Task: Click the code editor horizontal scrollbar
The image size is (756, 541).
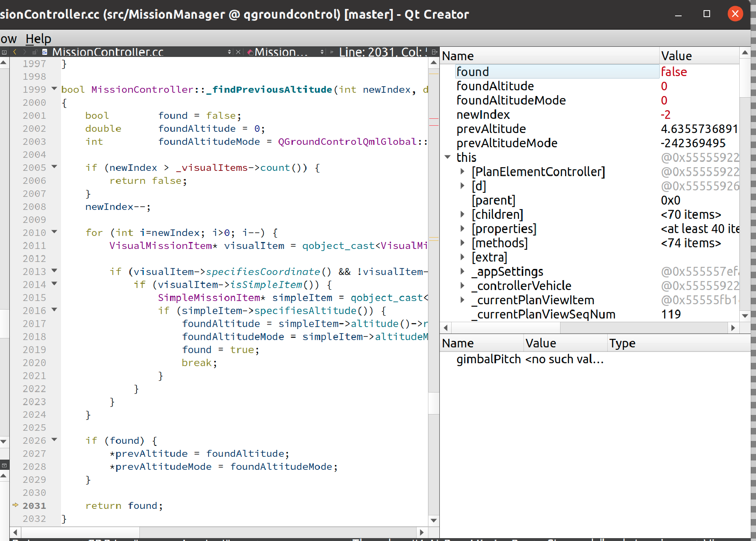Action: 218,532
